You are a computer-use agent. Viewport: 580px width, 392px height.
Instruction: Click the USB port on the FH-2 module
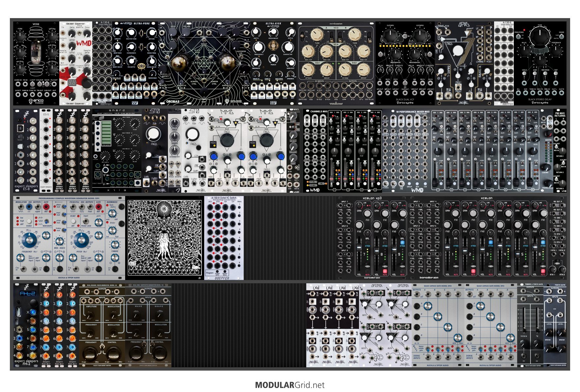tap(19, 312)
